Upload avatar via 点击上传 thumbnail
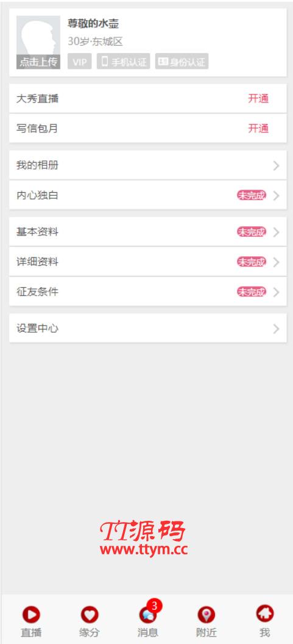 (x=38, y=42)
